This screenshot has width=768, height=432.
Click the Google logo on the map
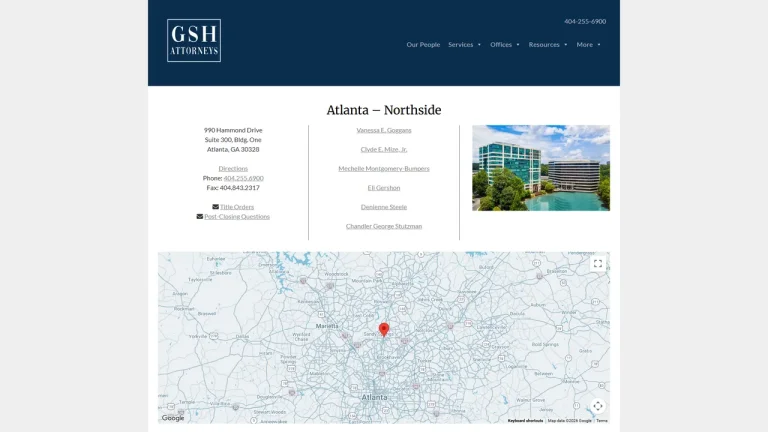(x=173, y=418)
